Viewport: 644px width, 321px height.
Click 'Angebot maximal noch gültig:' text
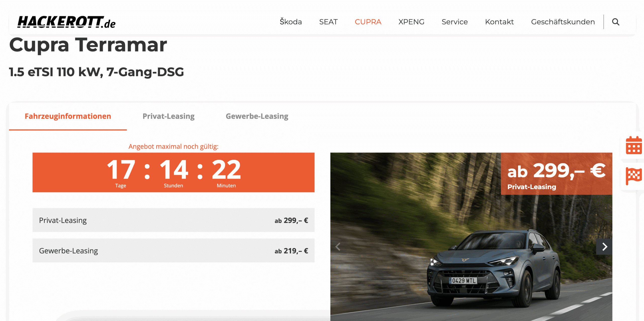coord(173,146)
